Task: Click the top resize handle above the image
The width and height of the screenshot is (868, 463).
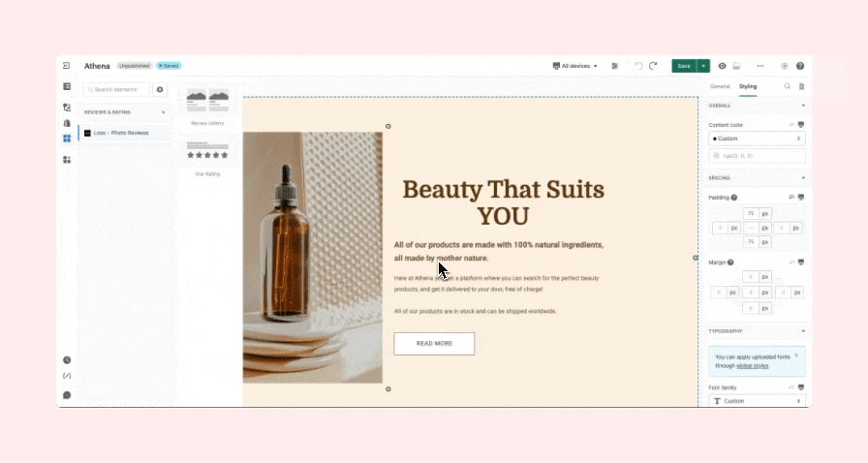Action: (x=388, y=126)
